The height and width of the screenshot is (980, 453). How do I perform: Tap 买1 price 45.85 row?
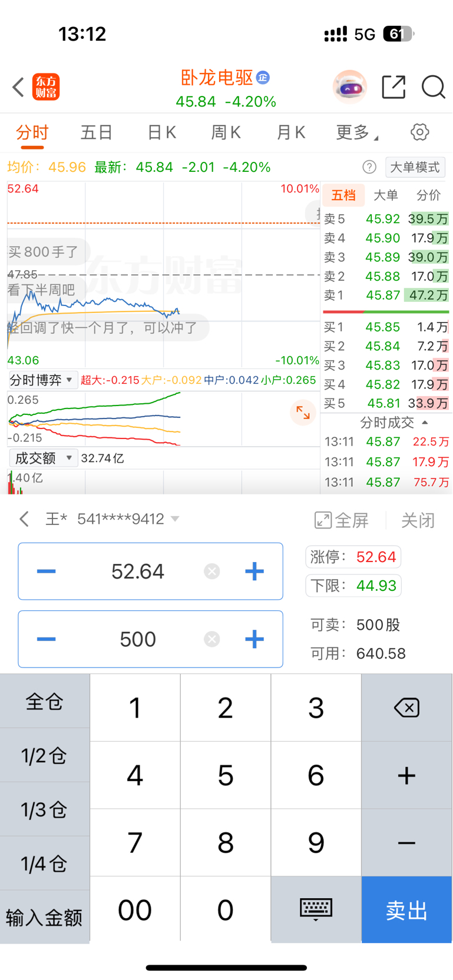386,327
